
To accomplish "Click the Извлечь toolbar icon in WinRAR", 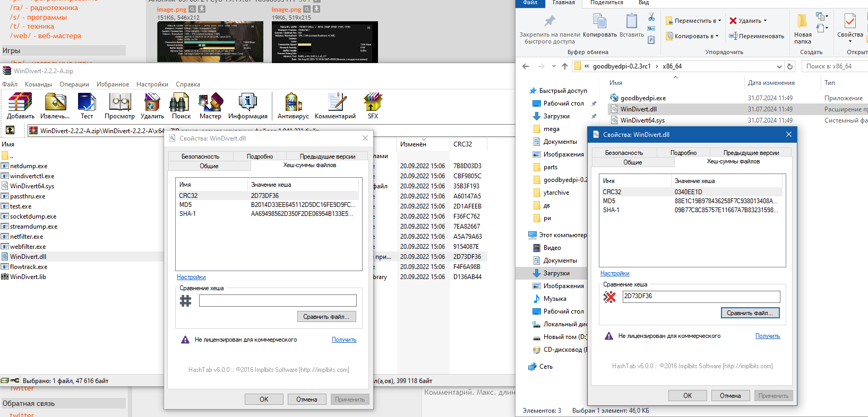I will tap(55, 106).
